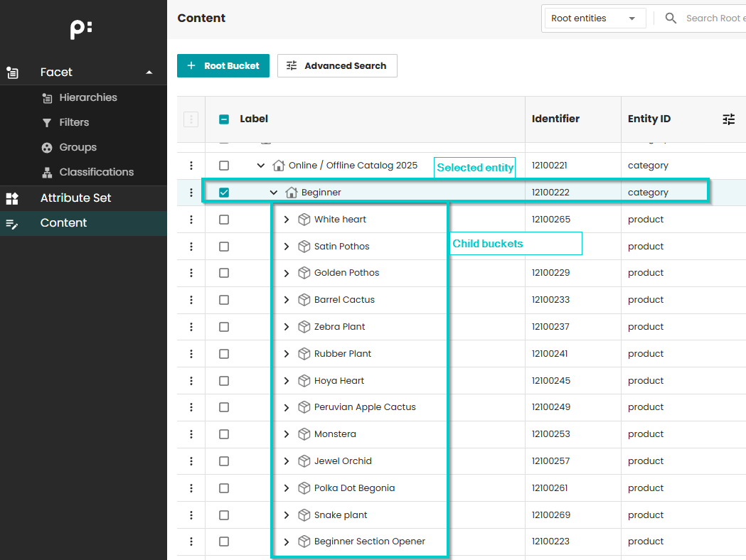Open the three-dot menu for Snake plant row
The width and height of the screenshot is (746, 560).
[191, 515]
